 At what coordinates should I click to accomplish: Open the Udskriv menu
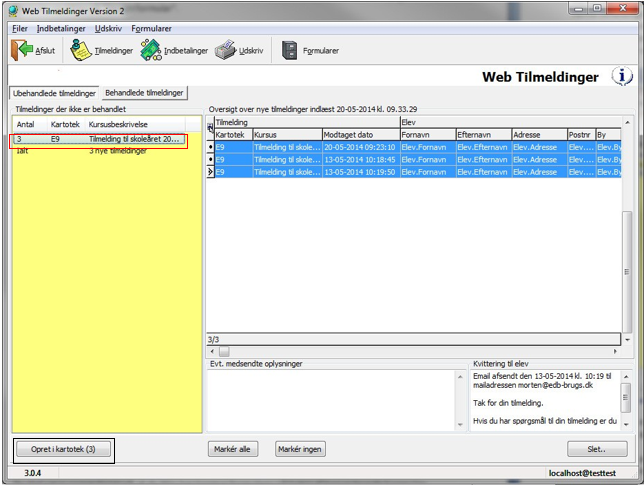(x=108, y=28)
